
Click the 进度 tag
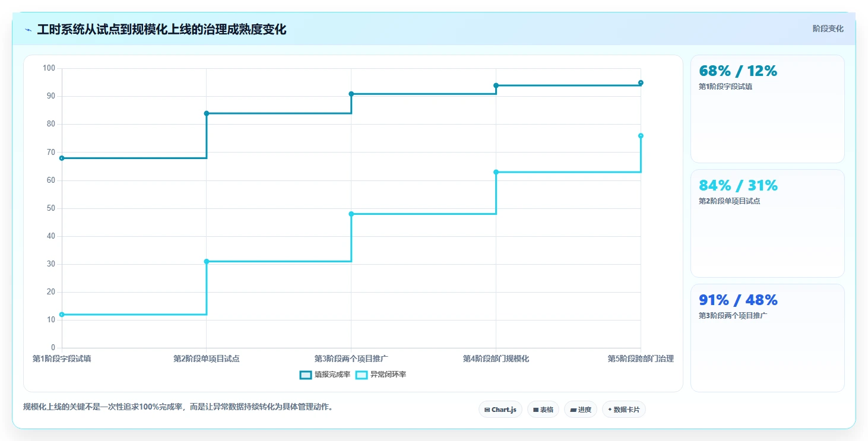click(580, 410)
